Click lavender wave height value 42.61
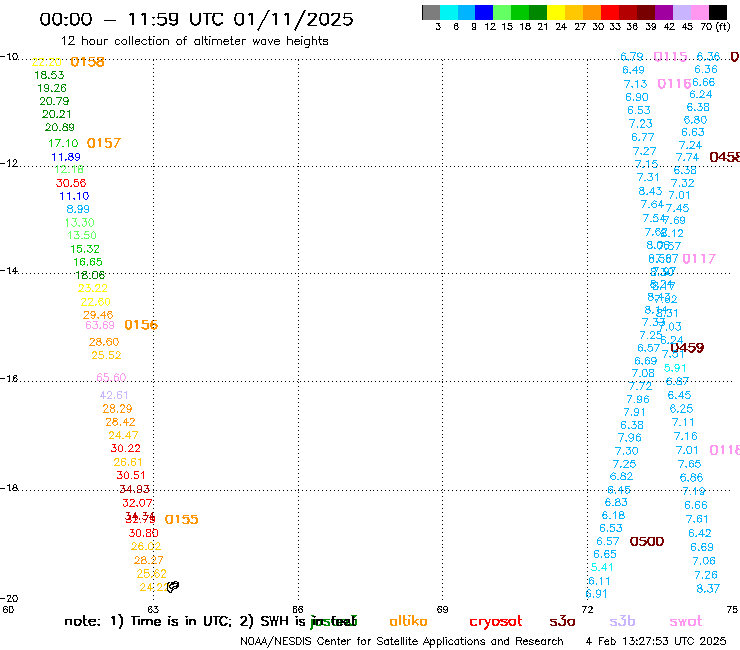Screen dimensions: 740x650 [x=114, y=395]
